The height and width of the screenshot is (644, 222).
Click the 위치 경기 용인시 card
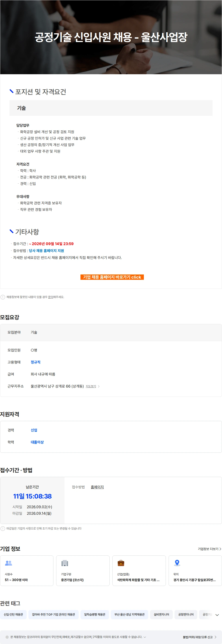coord(195,570)
